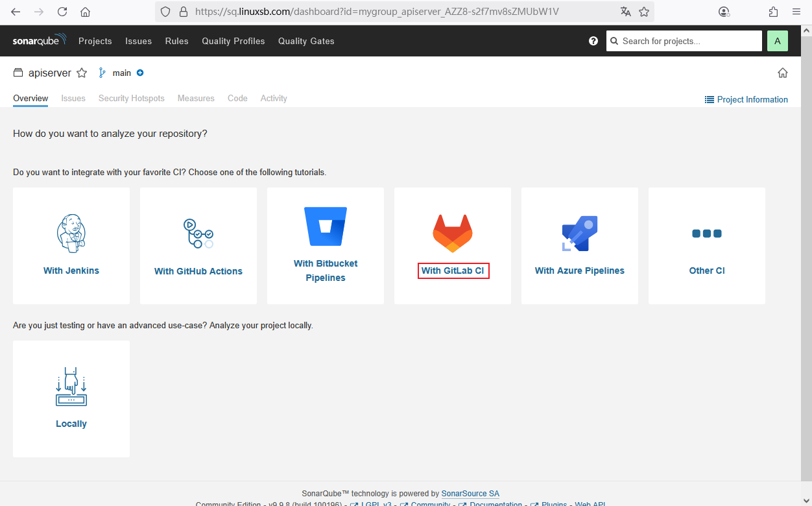812x506 pixels.
Task: Switch to the Security Hotspots tab
Action: [132, 99]
